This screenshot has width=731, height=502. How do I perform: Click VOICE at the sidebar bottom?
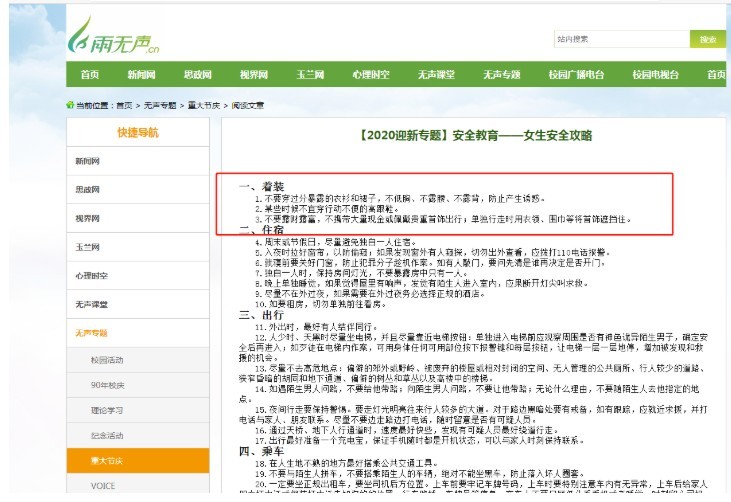pyautogui.click(x=103, y=485)
